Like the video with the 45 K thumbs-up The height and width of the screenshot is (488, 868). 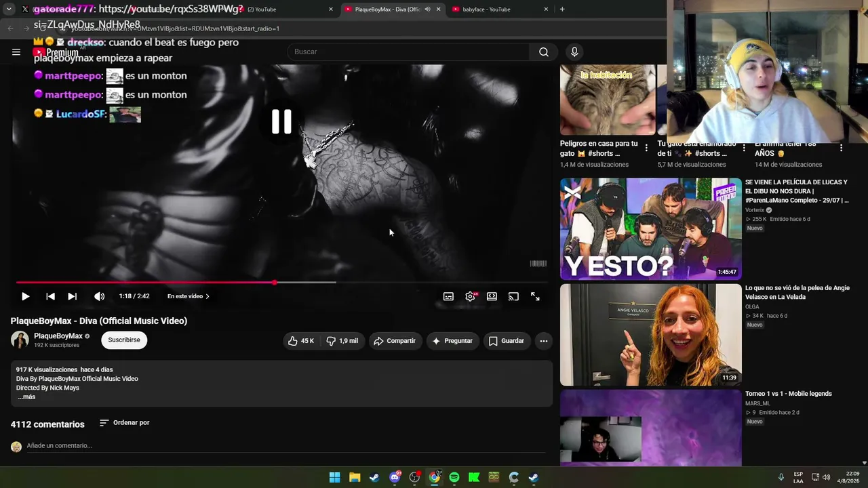(x=301, y=341)
